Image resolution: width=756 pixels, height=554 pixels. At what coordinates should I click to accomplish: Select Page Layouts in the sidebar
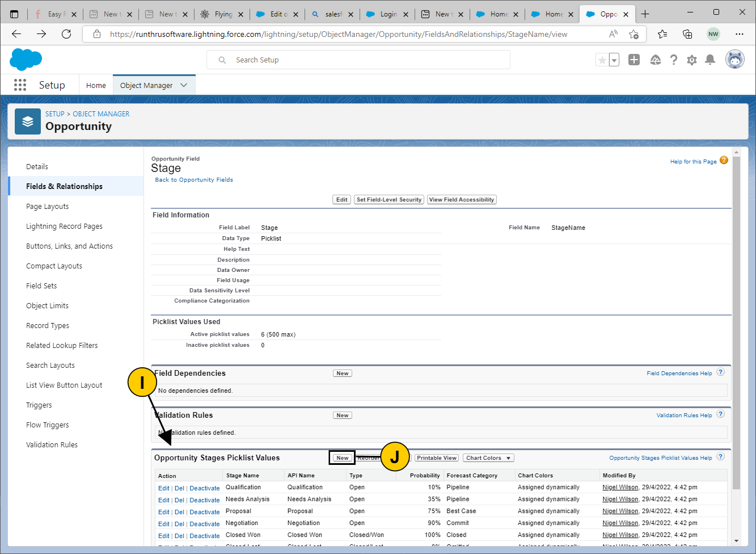pyautogui.click(x=47, y=207)
